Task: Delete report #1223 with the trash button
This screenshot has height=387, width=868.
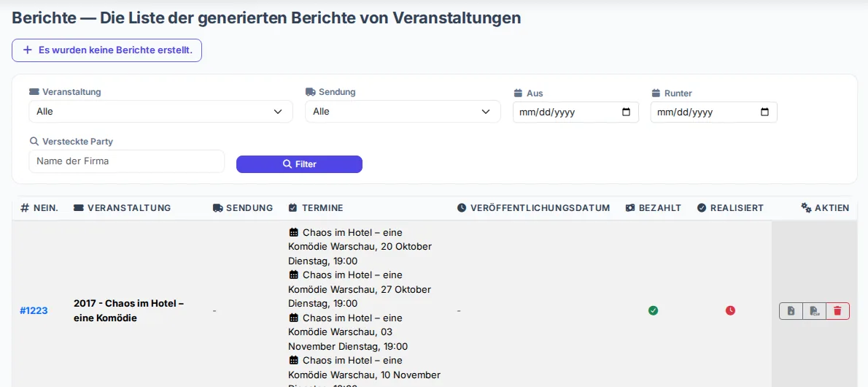Action: [x=837, y=311]
